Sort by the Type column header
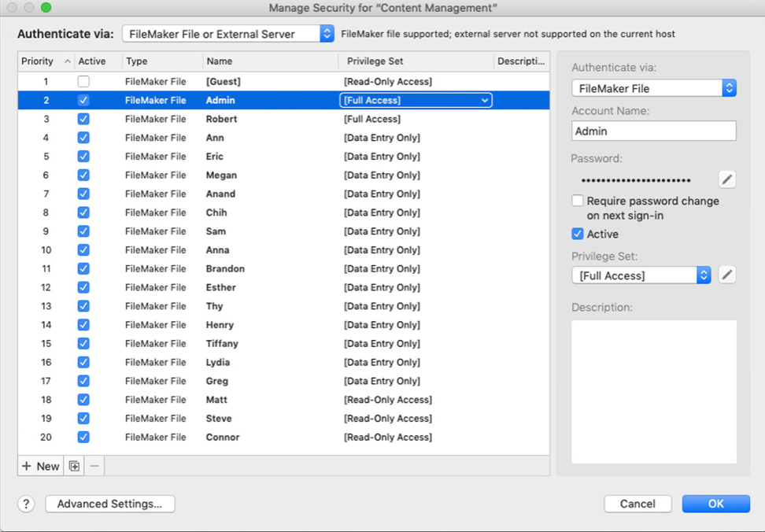 (137, 61)
